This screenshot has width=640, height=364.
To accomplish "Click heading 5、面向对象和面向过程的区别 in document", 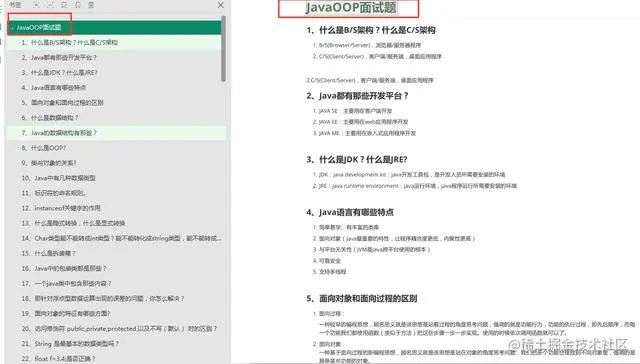I will pyautogui.click(x=362, y=299).
